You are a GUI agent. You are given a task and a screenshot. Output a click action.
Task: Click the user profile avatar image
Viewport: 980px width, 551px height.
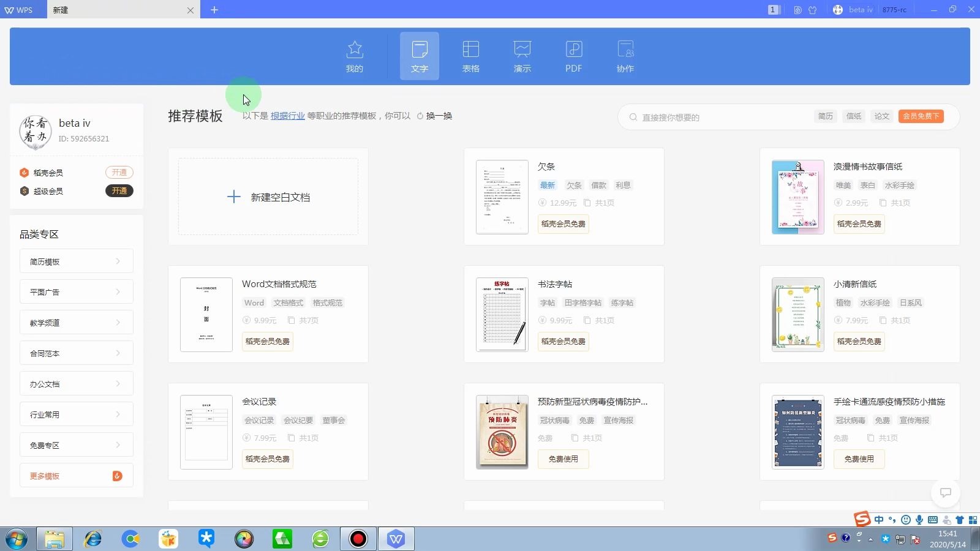(x=36, y=132)
